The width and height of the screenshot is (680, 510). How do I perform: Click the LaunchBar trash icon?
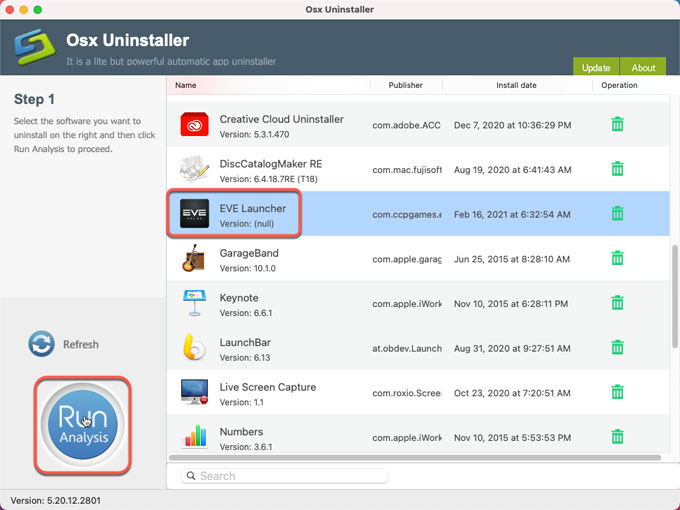coord(617,347)
